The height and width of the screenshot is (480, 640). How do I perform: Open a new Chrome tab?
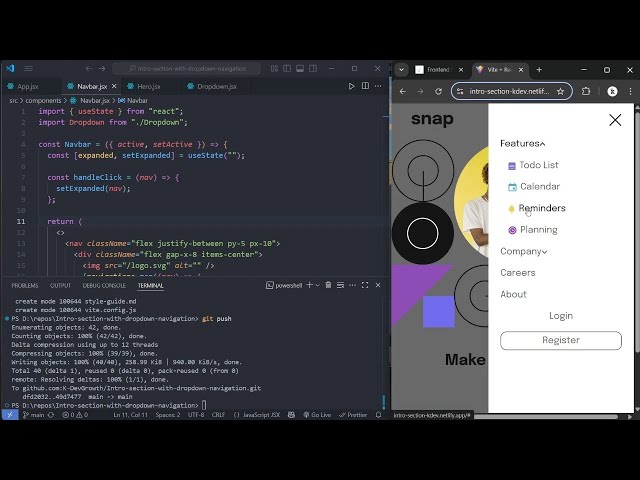click(539, 70)
